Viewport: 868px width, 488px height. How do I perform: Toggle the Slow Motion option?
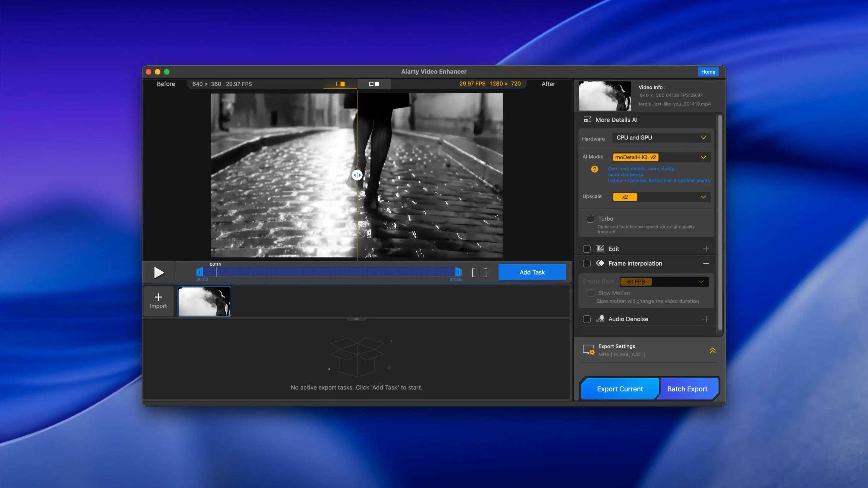click(x=590, y=293)
